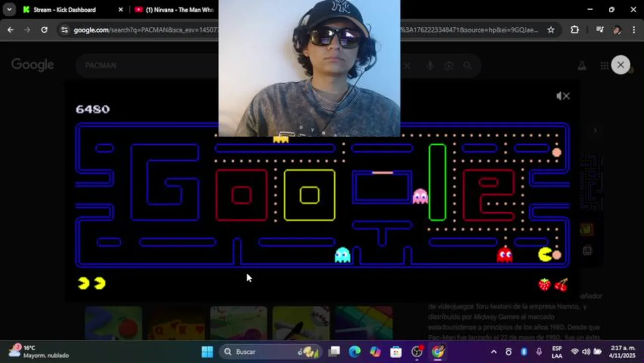Focus the PACMAN search box

coord(151,66)
